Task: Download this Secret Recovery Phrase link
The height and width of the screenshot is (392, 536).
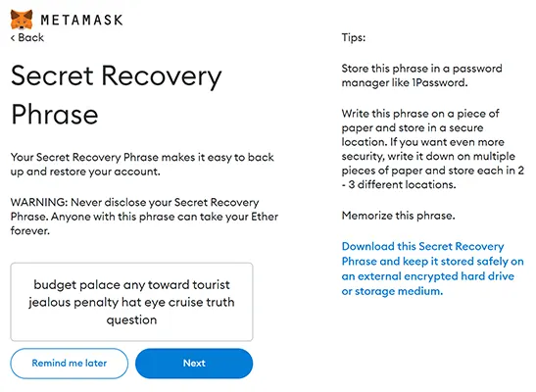Action: 433,269
